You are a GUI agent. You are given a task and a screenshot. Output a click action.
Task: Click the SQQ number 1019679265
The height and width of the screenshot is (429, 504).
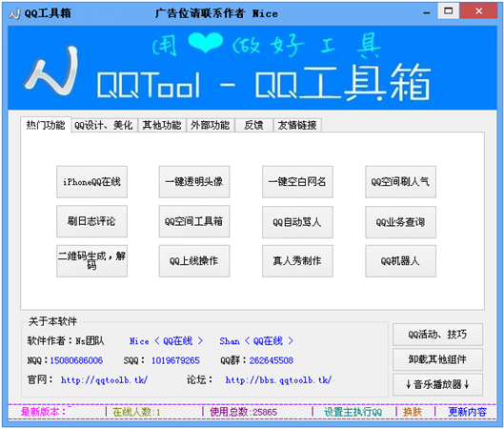pos(175,360)
